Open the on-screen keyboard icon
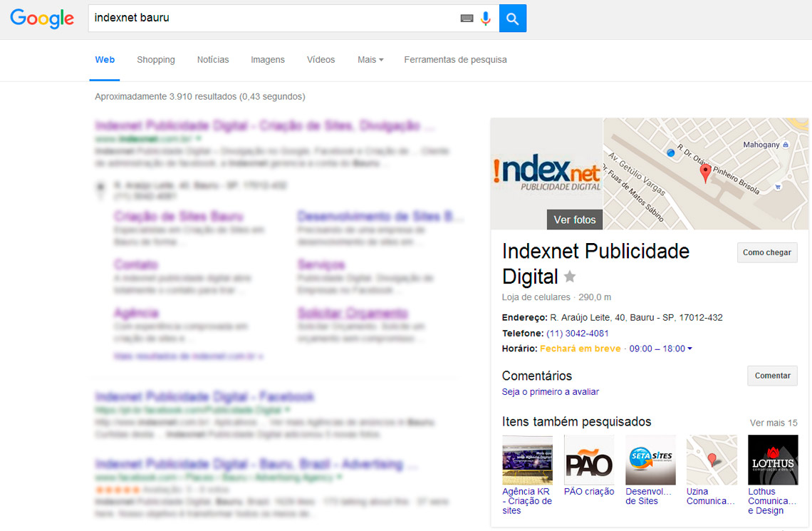The height and width of the screenshot is (531, 812). coord(467,19)
